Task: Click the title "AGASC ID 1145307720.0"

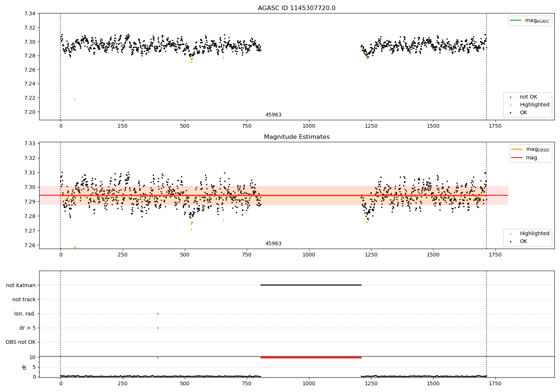Action: point(296,8)
